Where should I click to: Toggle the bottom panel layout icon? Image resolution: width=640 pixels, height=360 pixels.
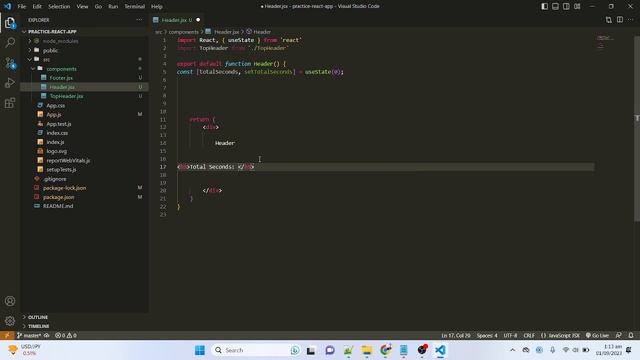555,6
